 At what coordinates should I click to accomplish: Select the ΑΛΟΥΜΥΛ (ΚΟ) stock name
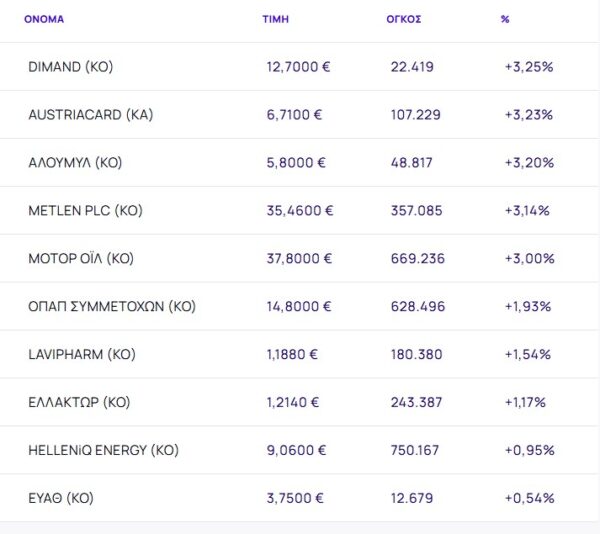[x=75, y=163]
